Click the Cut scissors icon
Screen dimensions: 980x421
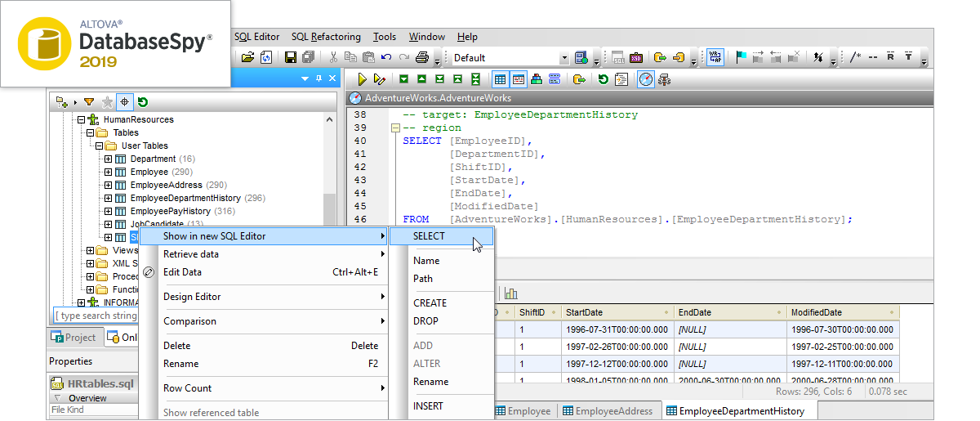pyautogui.click(x=333, y=57)
